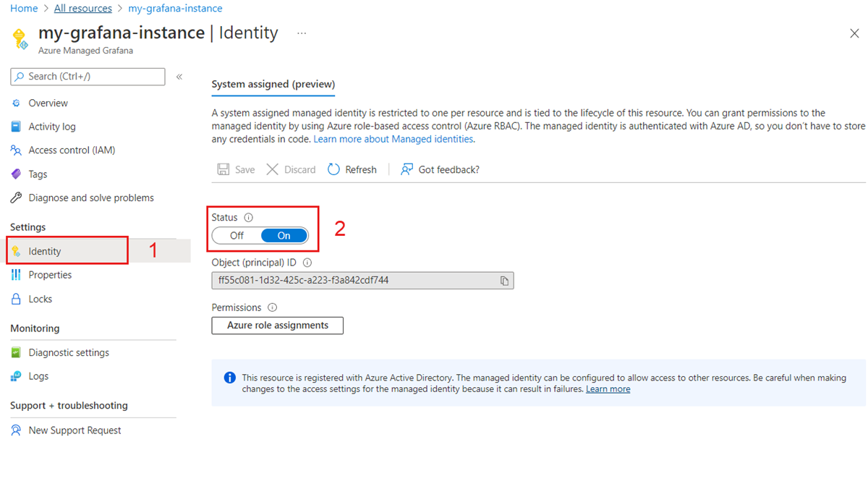The height and width of the screenshot is (484, 868).
Task: Switch the Status toggle to Off
Action: coord(237,236)
